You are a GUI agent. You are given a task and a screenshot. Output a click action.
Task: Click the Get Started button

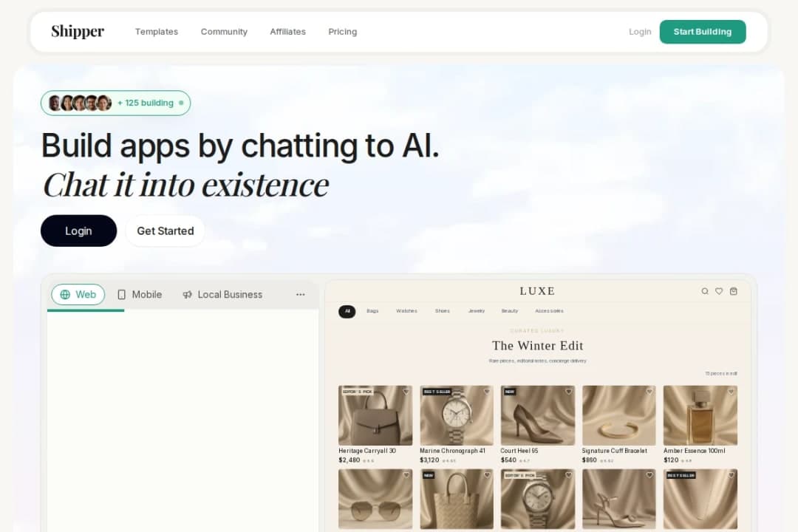point(166,231)
